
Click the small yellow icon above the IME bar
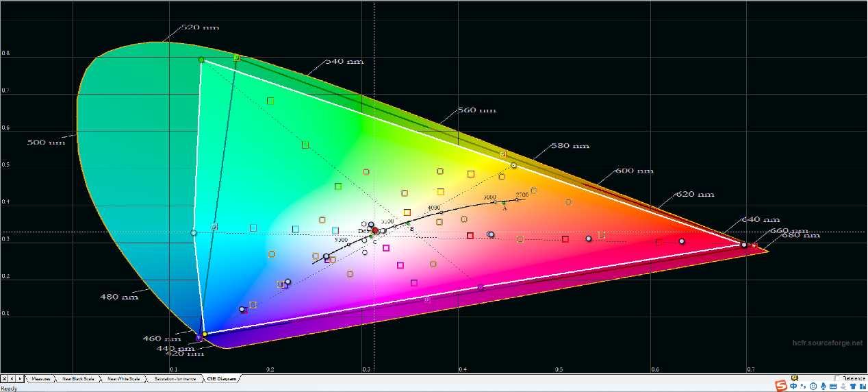(795, 378)
